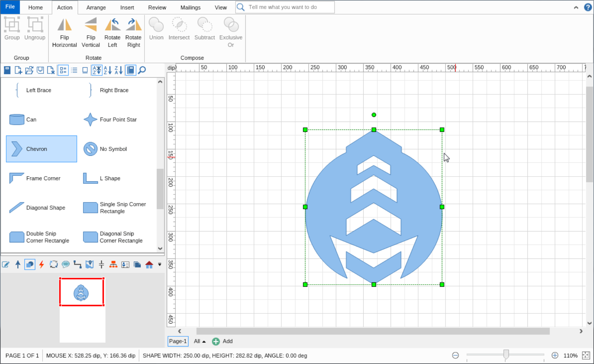
Task: Switch to the View tab
Action: coord(221,7)
